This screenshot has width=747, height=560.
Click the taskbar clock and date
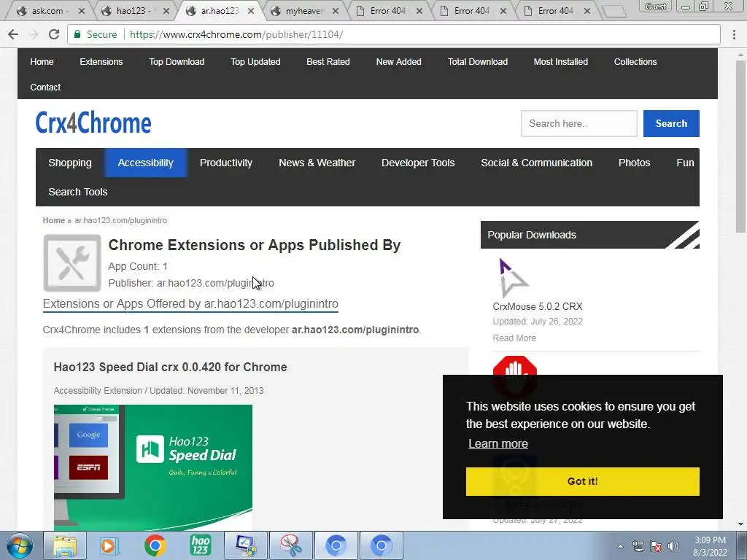(710, 546)
